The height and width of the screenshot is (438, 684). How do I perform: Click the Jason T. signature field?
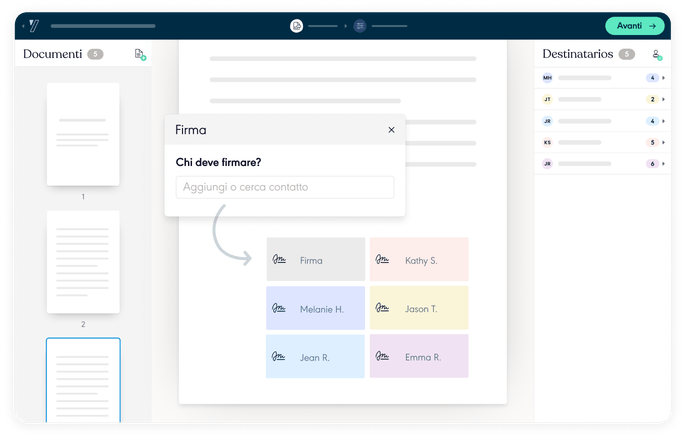419,308
